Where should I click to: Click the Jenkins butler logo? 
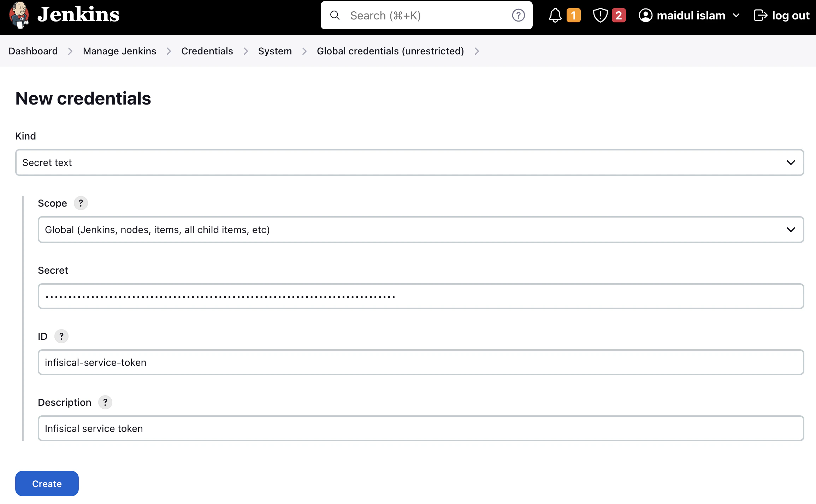pyautogui.click(x=19, y=15)
